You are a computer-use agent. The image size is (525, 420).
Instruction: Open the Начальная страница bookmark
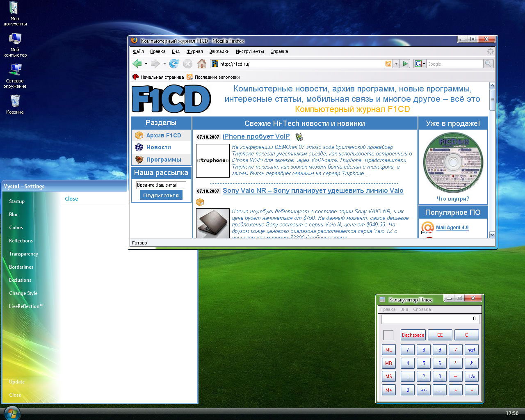point(158,77)
